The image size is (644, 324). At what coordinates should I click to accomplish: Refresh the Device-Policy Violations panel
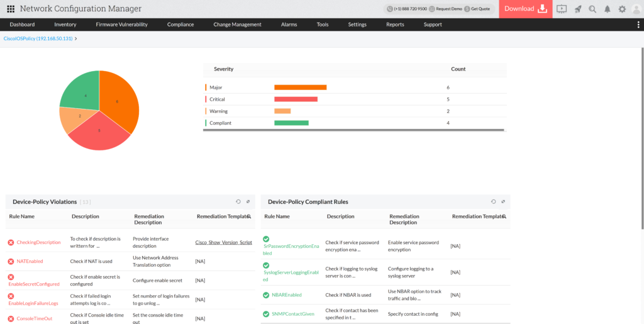tap(238, 201)
